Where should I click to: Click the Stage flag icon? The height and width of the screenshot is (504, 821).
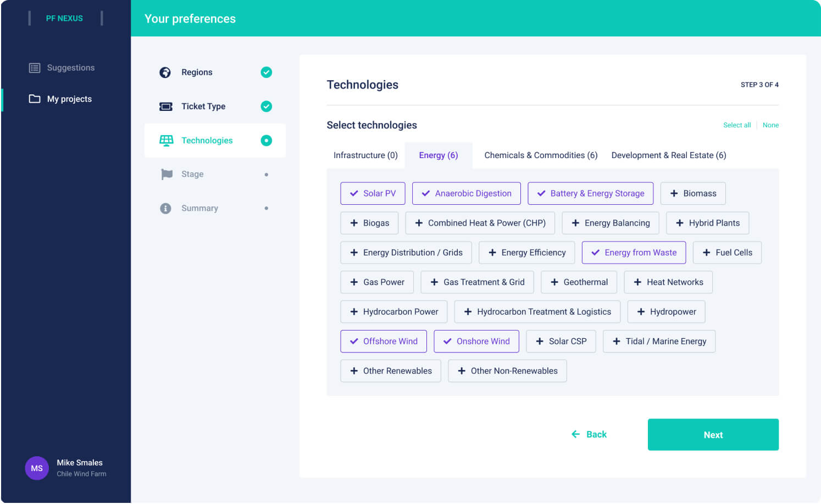(x=167, y=175)
